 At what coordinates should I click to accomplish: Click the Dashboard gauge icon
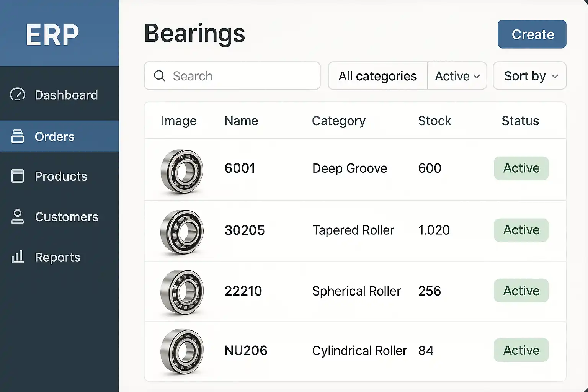coord(18,95)
